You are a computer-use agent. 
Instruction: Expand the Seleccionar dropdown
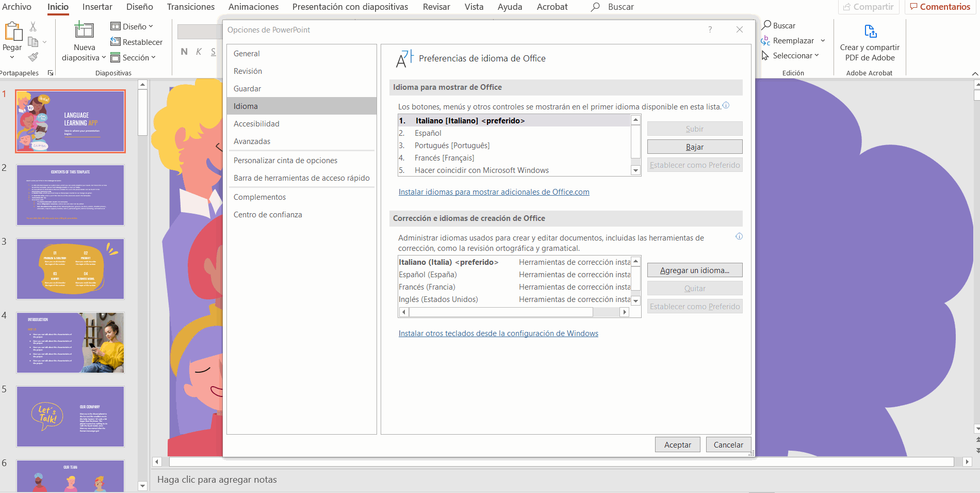[816, 55]
